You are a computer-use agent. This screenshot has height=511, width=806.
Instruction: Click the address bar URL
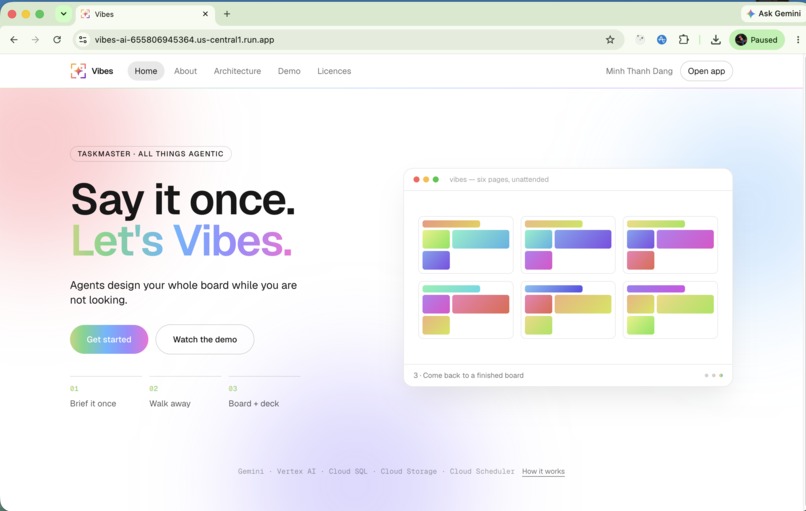tap(184, 40)
